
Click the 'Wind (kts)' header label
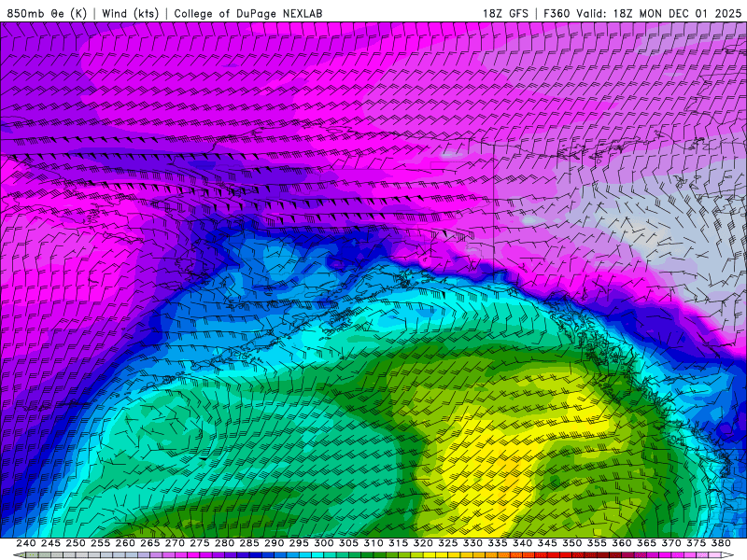pyautogui.click(x=131, y=13)
